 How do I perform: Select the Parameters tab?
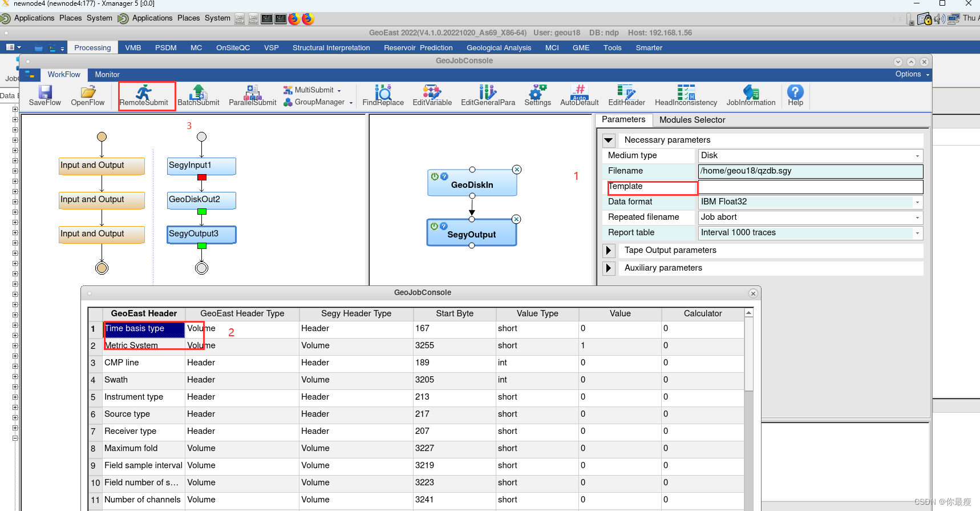(623, 119)
